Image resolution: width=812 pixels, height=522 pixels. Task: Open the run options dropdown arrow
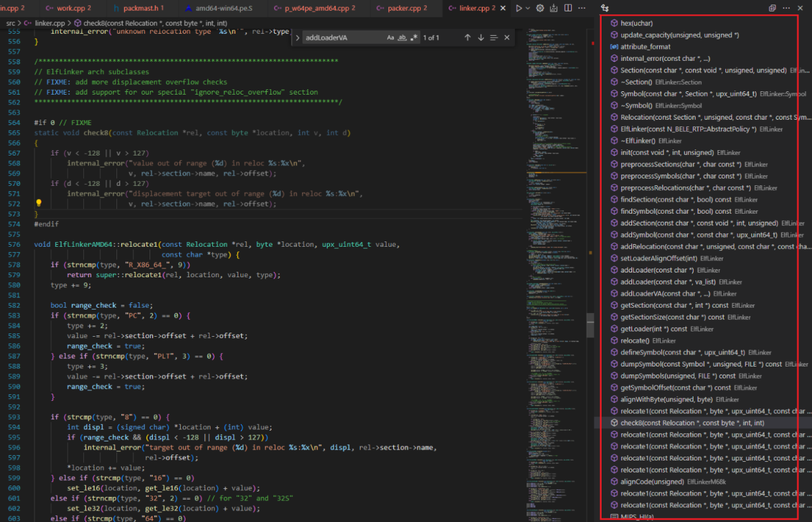(x=528, y=8)
